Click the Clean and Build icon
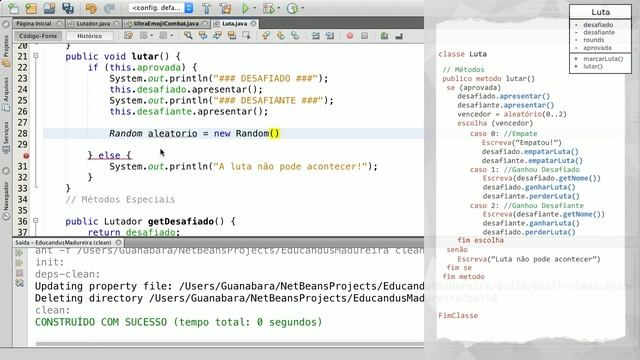Image resolution: width=640 pixels, height=360 pixels. click(x=225, y=8)
